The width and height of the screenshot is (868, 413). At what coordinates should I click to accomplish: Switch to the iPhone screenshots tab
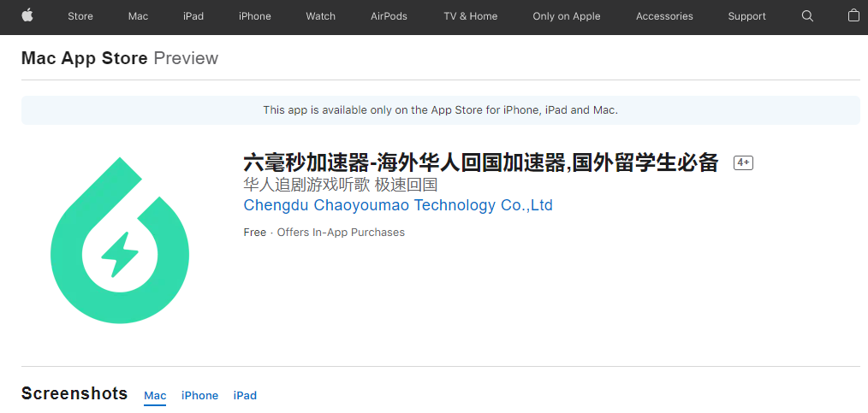(199, 395)
